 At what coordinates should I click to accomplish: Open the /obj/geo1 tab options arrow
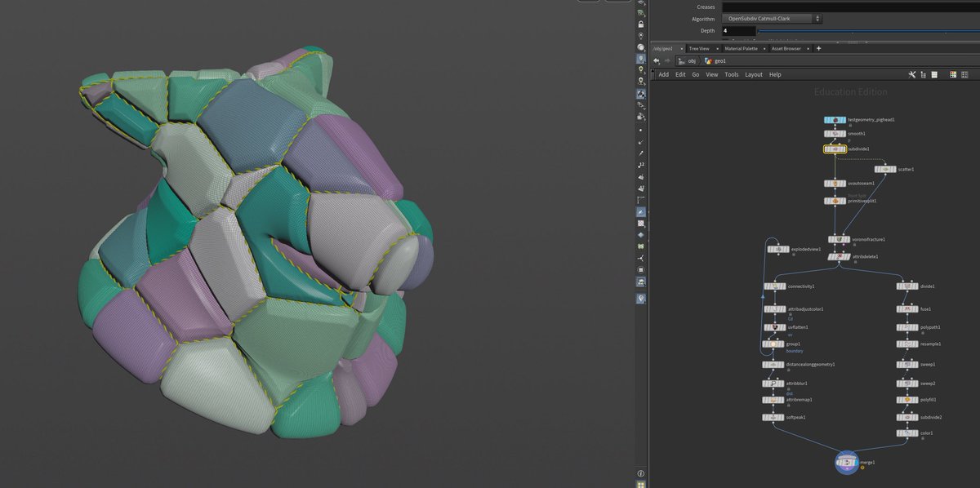[x=681, y=49]
